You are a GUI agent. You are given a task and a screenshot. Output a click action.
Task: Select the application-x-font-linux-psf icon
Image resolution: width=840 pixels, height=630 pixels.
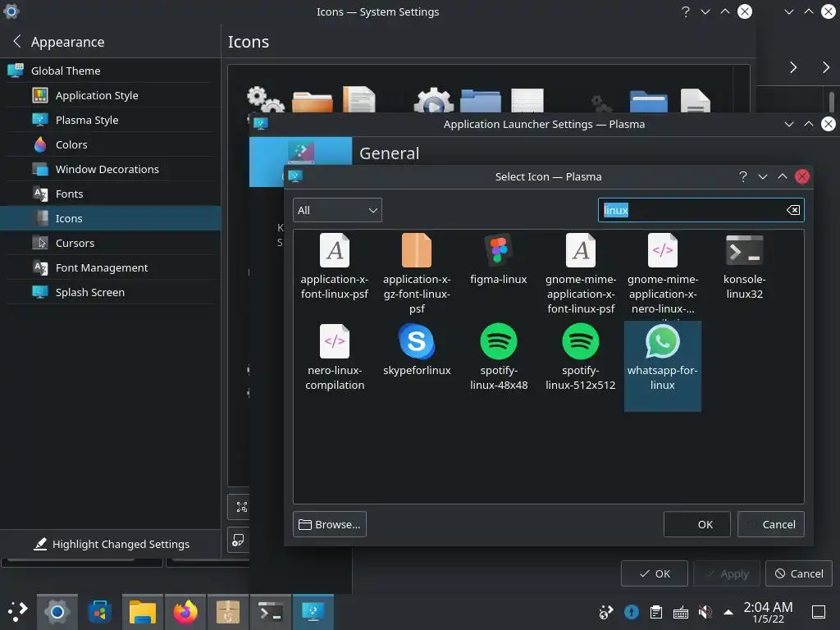335,266
